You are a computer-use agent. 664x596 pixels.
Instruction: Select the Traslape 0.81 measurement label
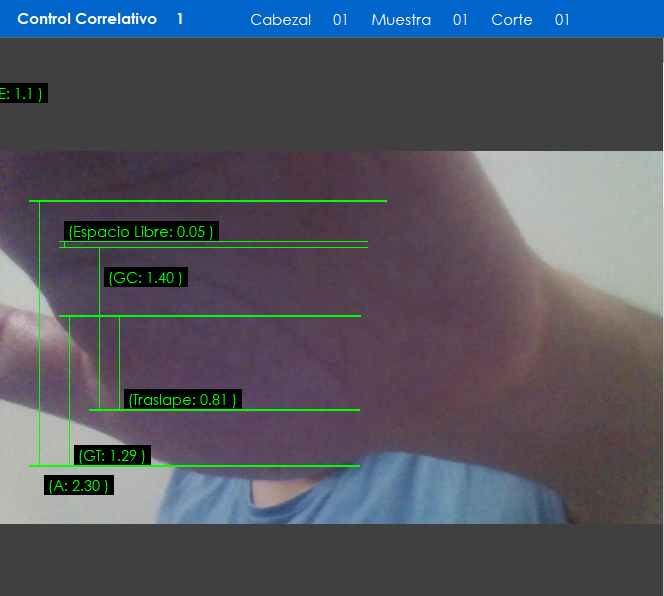click(182, 400)
